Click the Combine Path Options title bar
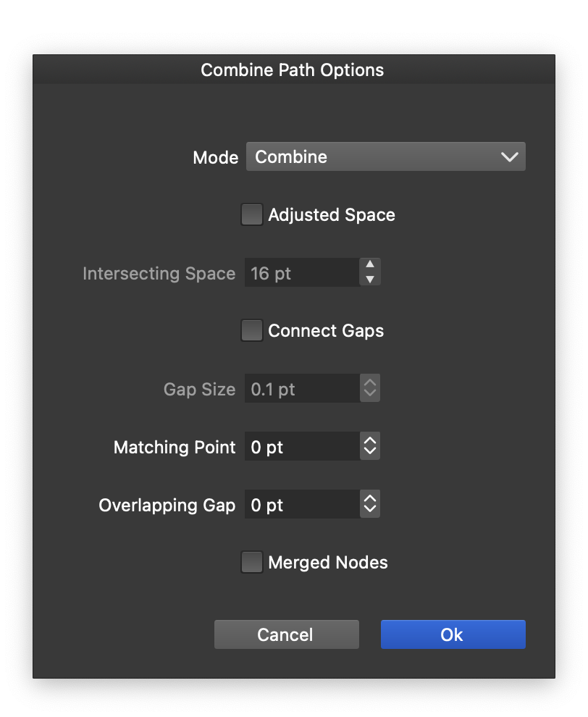Viewport: 588px width, 717px height. (x=293, y=70)
